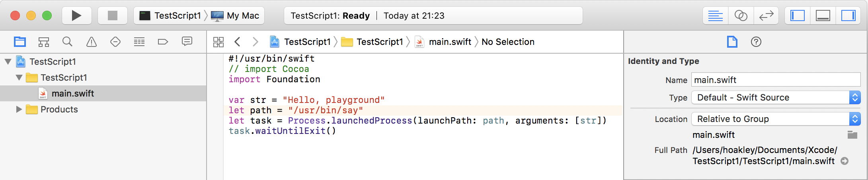
Task: Click the TestScript1 project in jump bar
Action: pyautogui.click(x=300, y=42)
